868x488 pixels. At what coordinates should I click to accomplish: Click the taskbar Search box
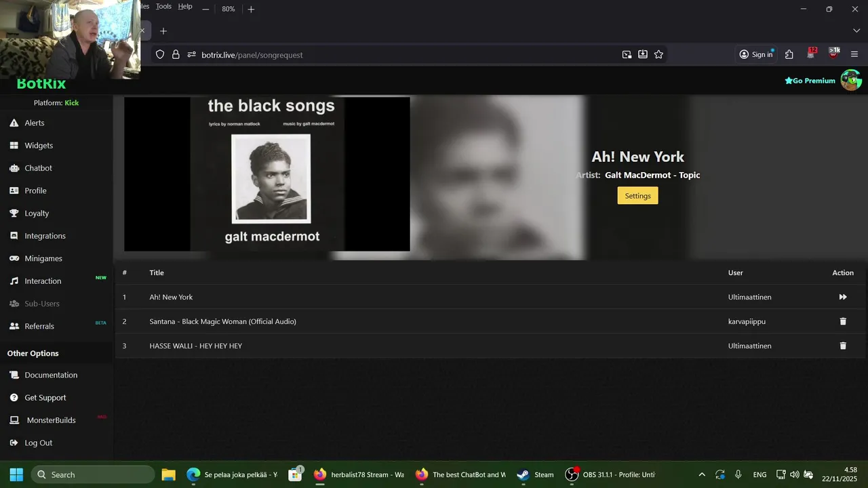click(93, 474)
